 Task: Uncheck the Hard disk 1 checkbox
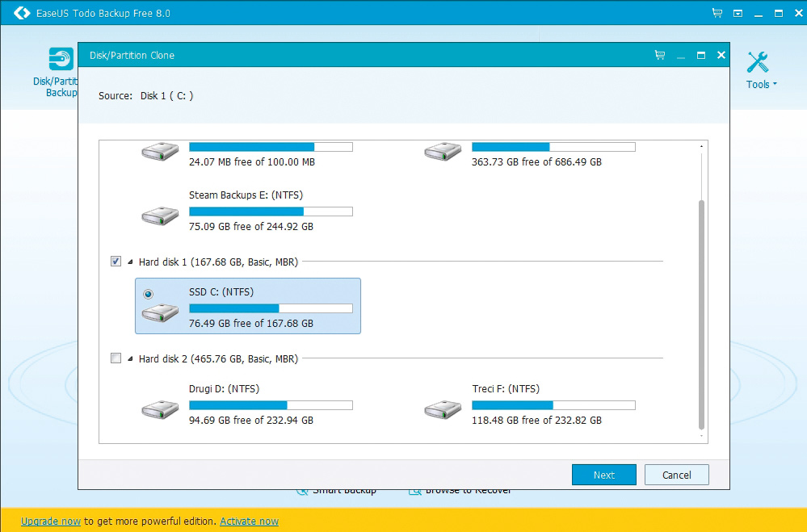pyautogui.click(x=116, y=262)
